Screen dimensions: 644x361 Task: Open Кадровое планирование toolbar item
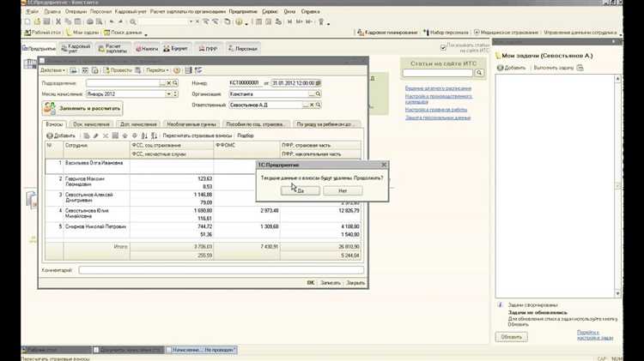point(387,33)
